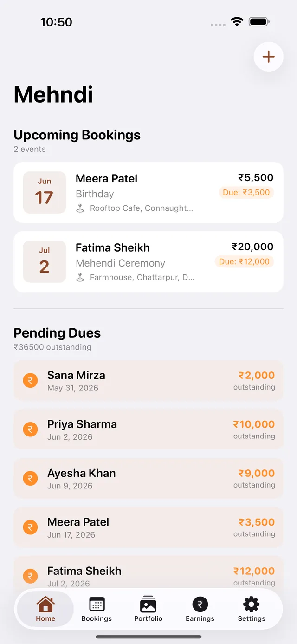
Task: Tap the Due ₹3,500 badge
Action: tap(246, 192)
